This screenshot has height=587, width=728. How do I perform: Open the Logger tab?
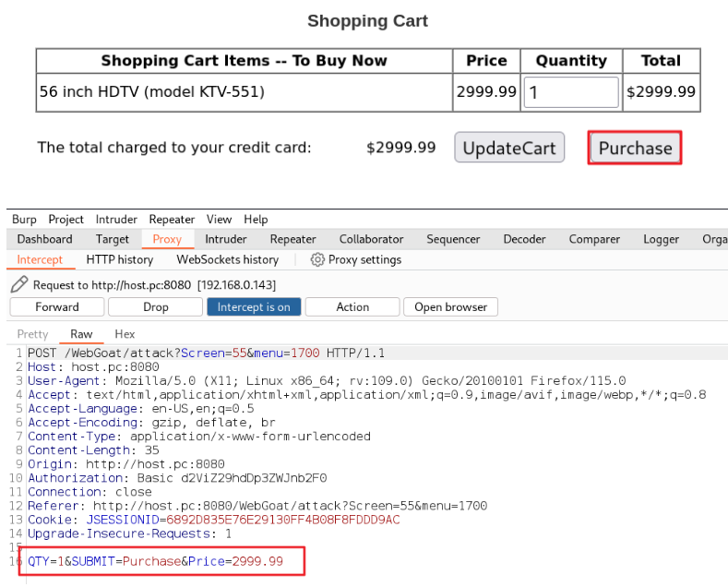pos(662,239)
